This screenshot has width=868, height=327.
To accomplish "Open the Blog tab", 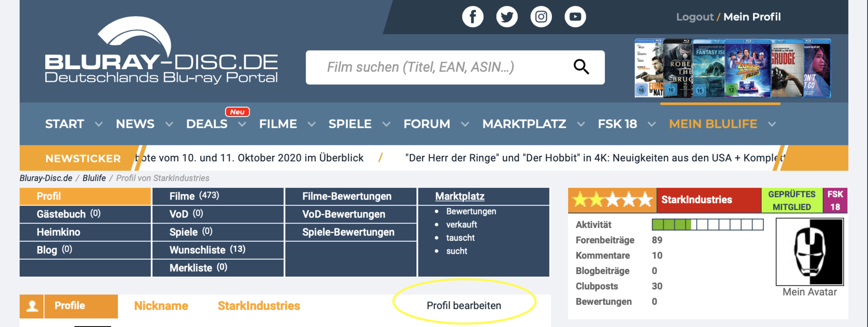I will pos(85,250).
